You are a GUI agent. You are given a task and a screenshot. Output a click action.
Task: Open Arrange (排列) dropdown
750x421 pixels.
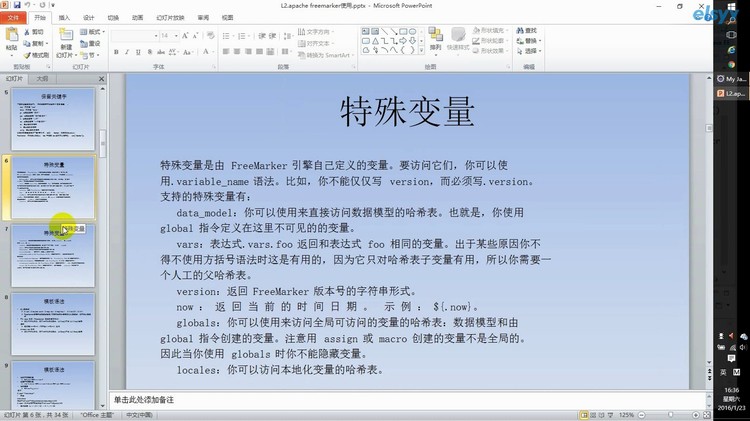click(435, 39)
